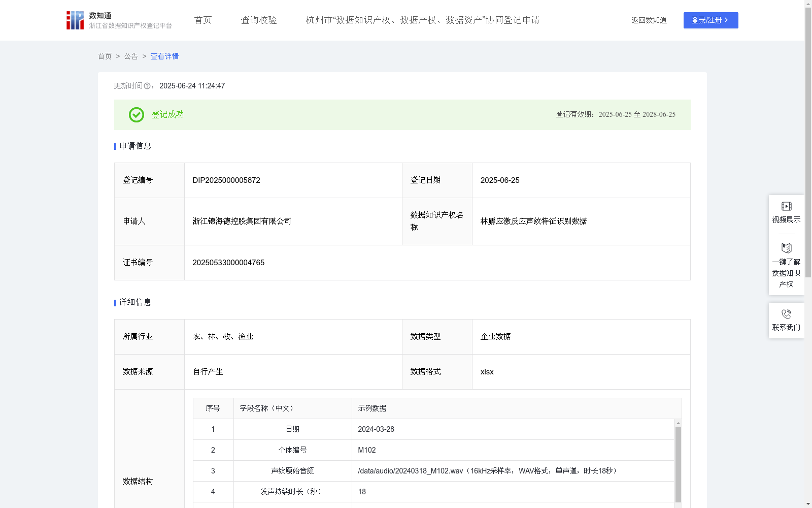Image resolution: width=812 pixels, height=508 pixels.
Task: Select certificate number 20250533000004765
Action: coord(228,263)
